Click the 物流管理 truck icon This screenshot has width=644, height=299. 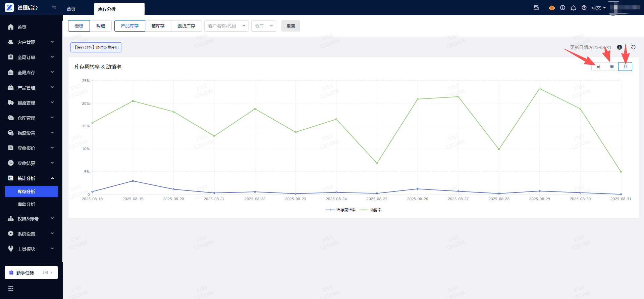coord(11,102)
